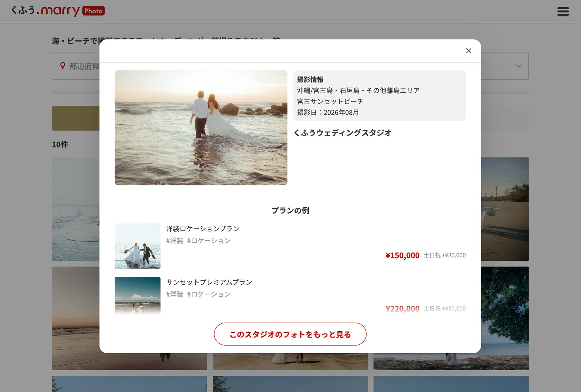Open the dusk shoreline photo at left

(76, 318)
